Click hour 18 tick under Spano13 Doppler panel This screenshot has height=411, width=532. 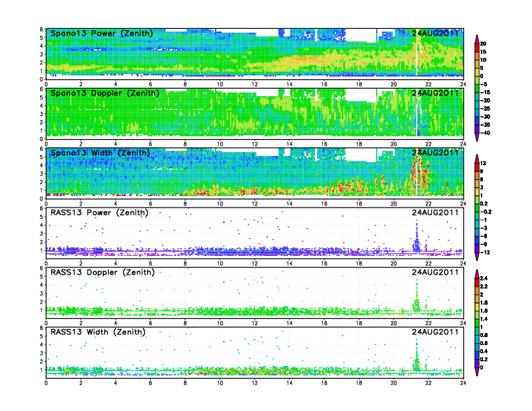click(359, 144)
